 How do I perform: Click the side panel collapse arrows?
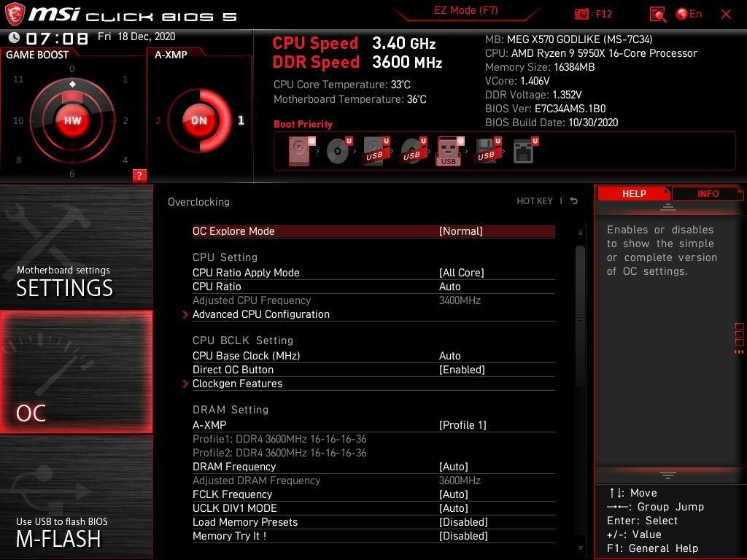[x=739, y=352]
